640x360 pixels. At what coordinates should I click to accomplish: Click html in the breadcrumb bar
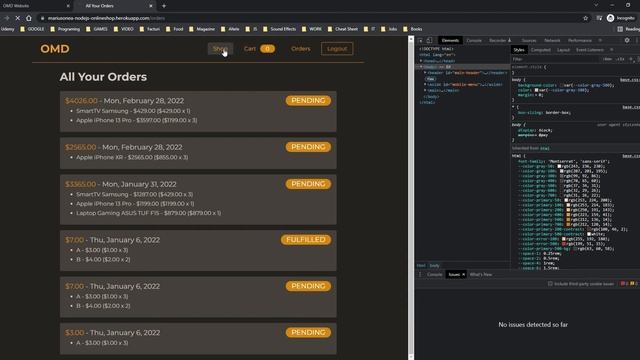[x=421, y=265]
